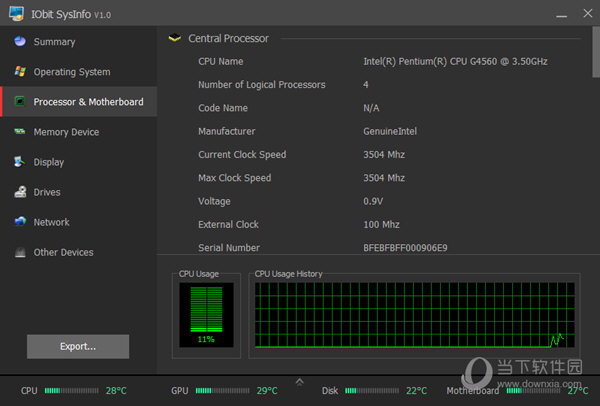This screenshot has width=600, height=406.
Task: Expand the bottom status bar chevron
Action: coord(300,382)
